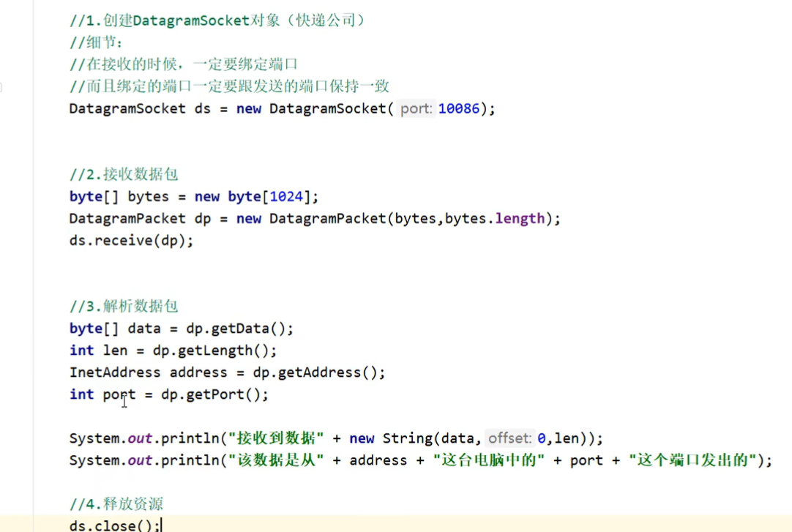Click 'dp.getPort()' call
792x532 pixels.
211,394
